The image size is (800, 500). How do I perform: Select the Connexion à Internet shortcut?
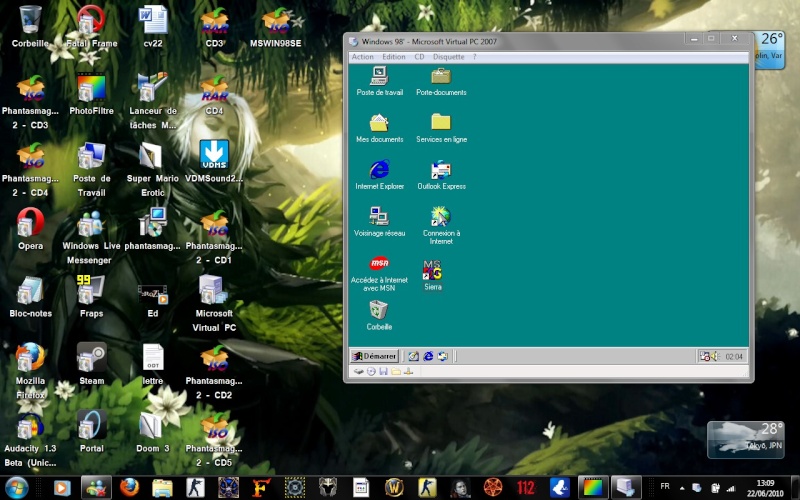441,226
